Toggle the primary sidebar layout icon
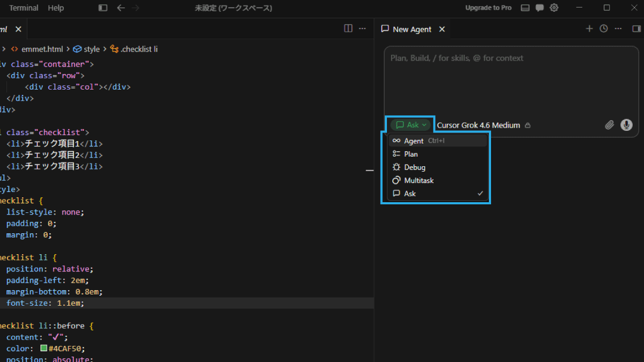Viewport: 644px width, 362px height. 103,8
